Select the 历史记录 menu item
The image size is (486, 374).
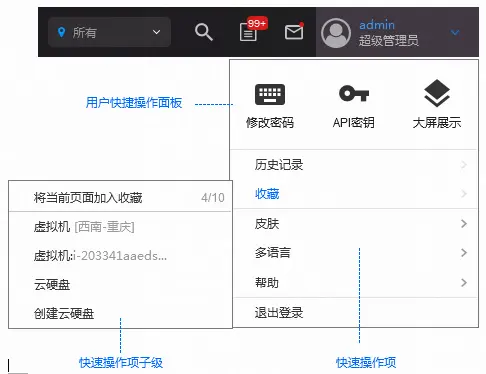(x=356, y=164)
